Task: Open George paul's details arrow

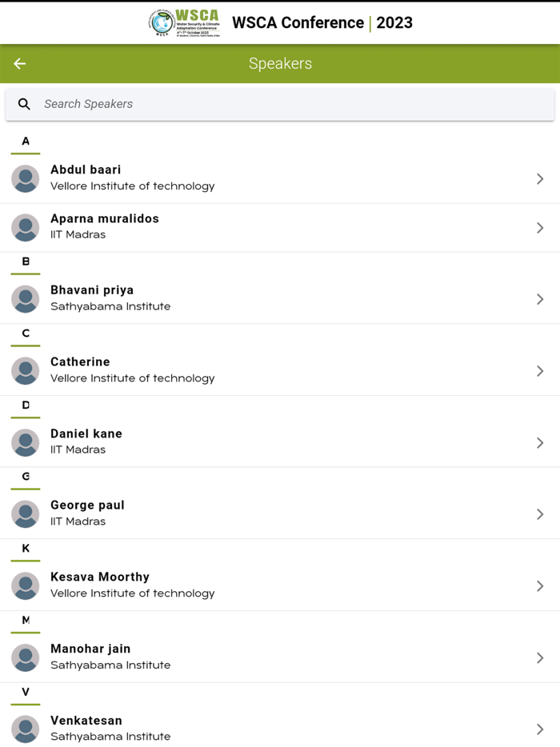Action: (x=540, y=513)
